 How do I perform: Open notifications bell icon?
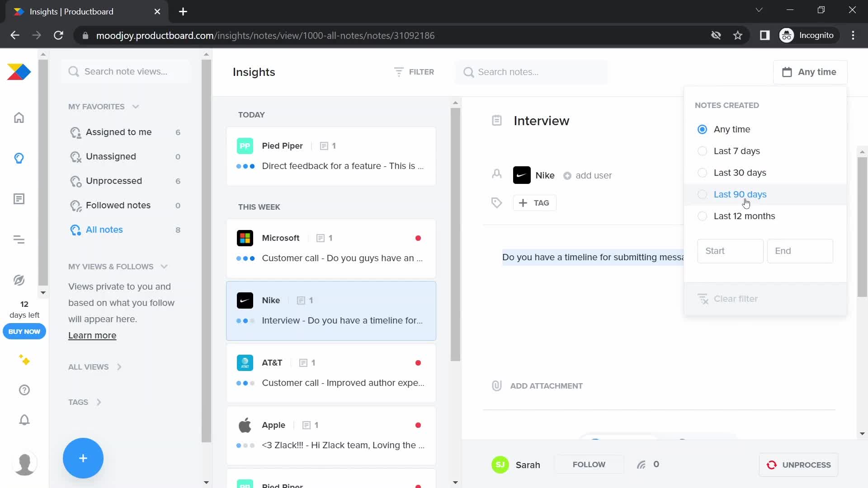(x=24, y=420)
